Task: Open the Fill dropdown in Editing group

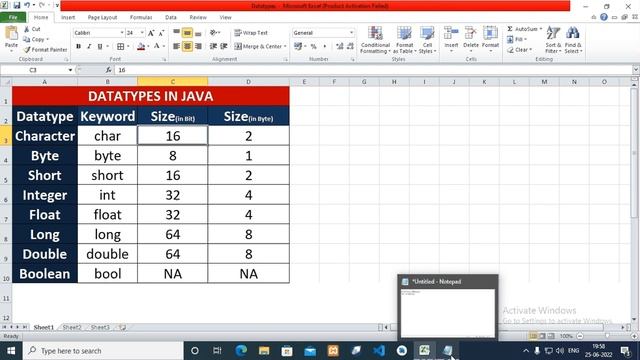Action: pyautogui.click(x=517, y=39)
